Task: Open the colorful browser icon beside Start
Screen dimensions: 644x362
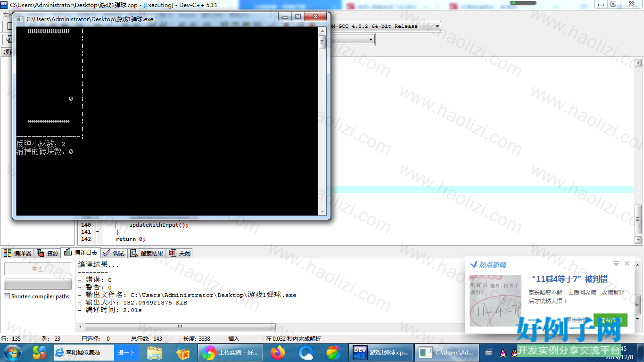Action: [x=40, y=352]
